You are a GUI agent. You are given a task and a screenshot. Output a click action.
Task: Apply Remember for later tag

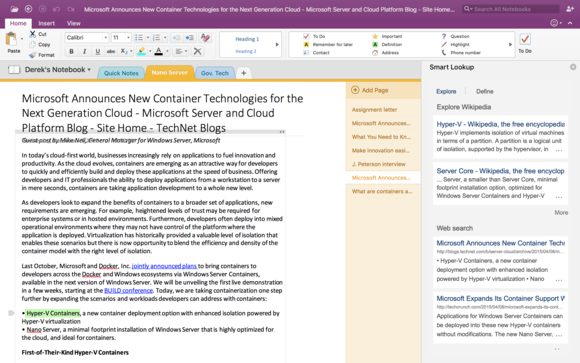tap(328, 44)
